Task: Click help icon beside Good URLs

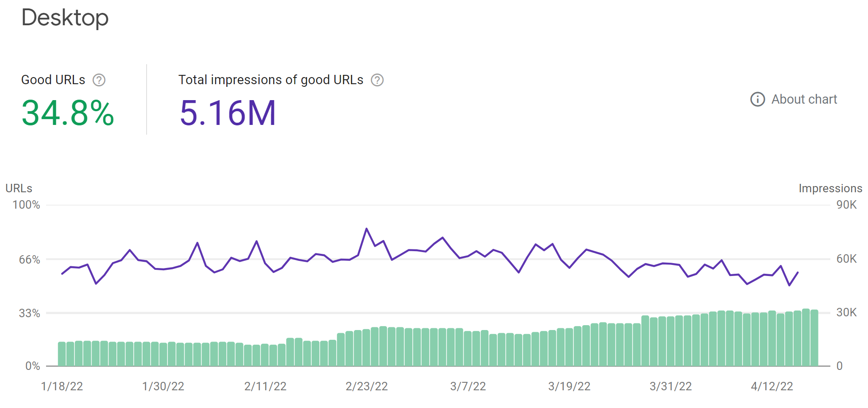Action: pyautogui.click(x=99, y=80)
